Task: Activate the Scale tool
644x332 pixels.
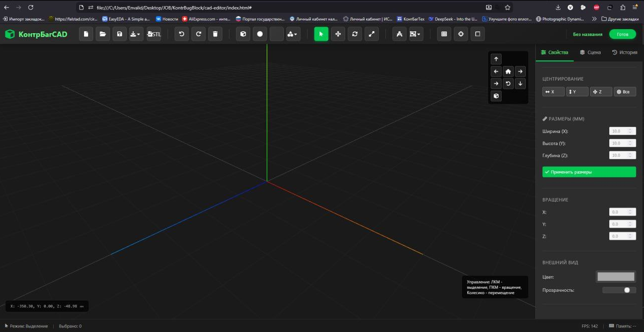Action: (x=371, y=34)
